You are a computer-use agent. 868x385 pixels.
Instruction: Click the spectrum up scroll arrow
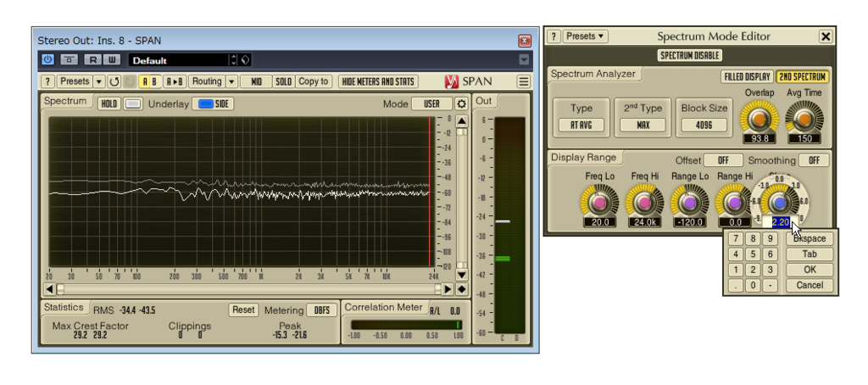pos(462,121)
